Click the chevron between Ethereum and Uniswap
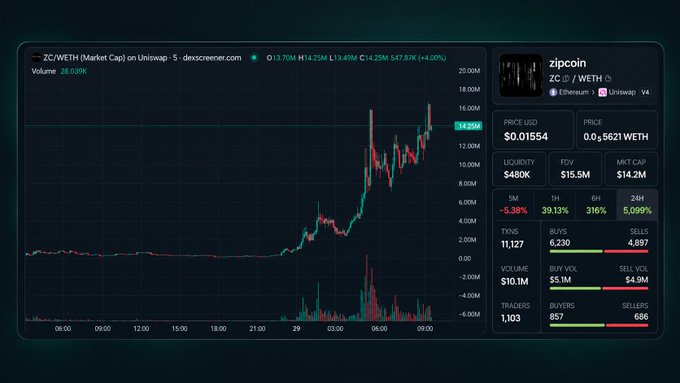680x383 pixels. [593, 92]
